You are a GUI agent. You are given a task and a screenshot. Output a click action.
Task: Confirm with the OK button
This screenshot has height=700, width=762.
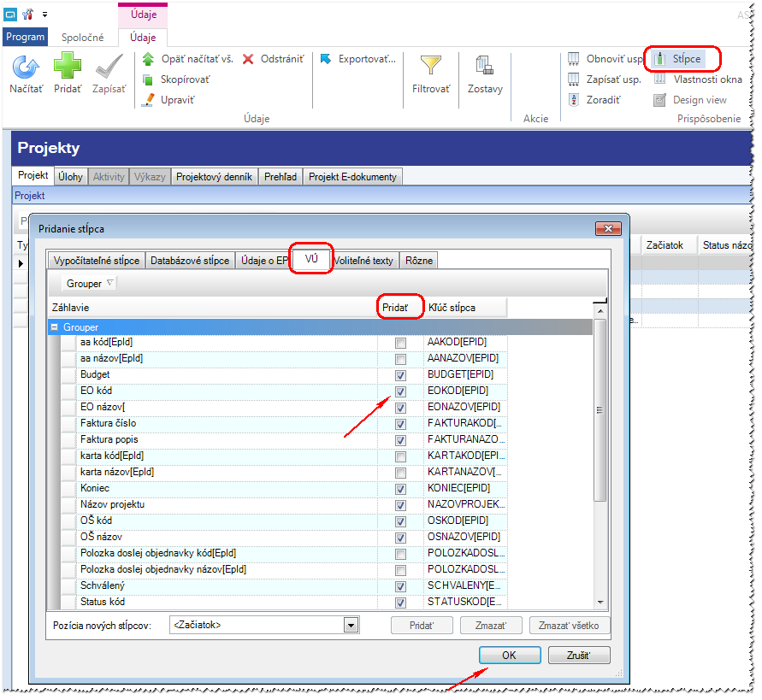tap(510, 656)
